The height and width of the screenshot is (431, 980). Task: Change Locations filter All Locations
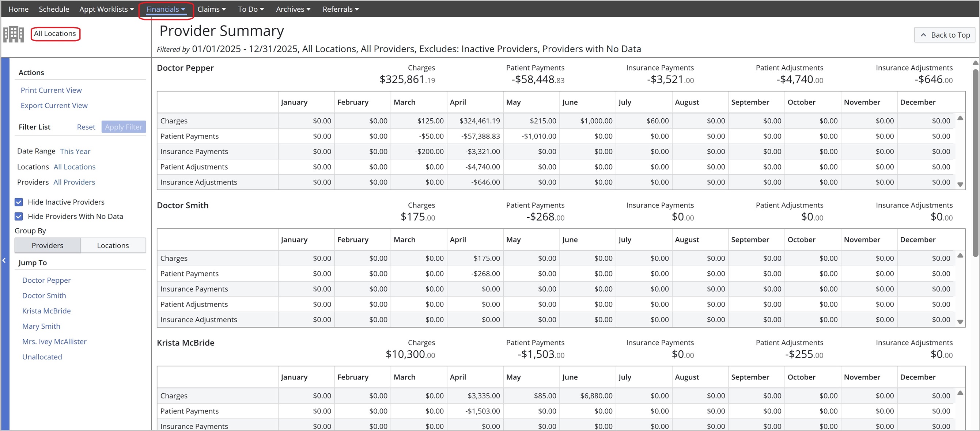click(75, 167)
